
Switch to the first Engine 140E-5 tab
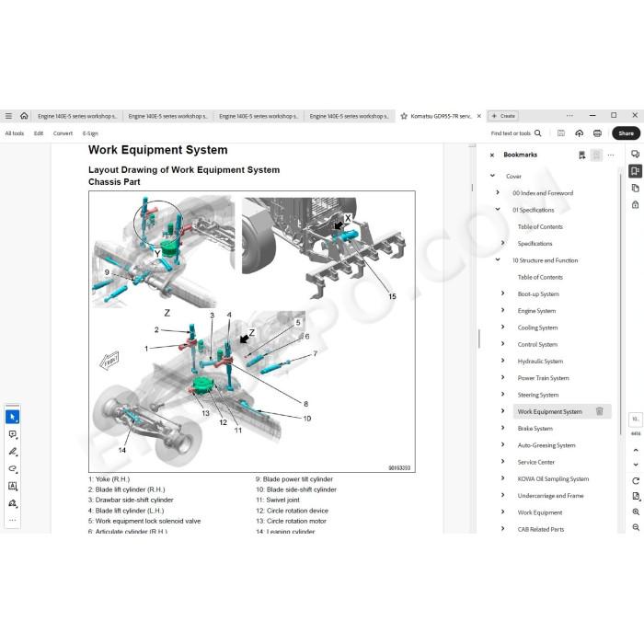(77, 116)
